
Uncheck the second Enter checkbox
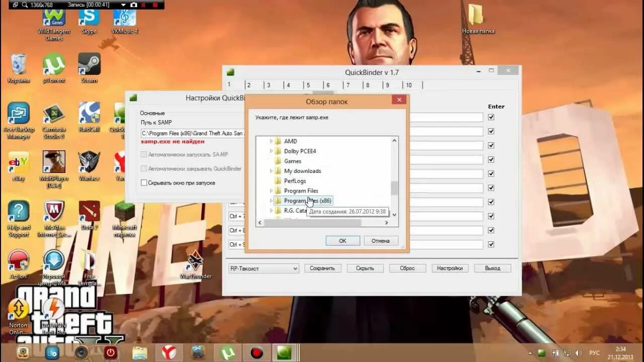pos(491,131)
